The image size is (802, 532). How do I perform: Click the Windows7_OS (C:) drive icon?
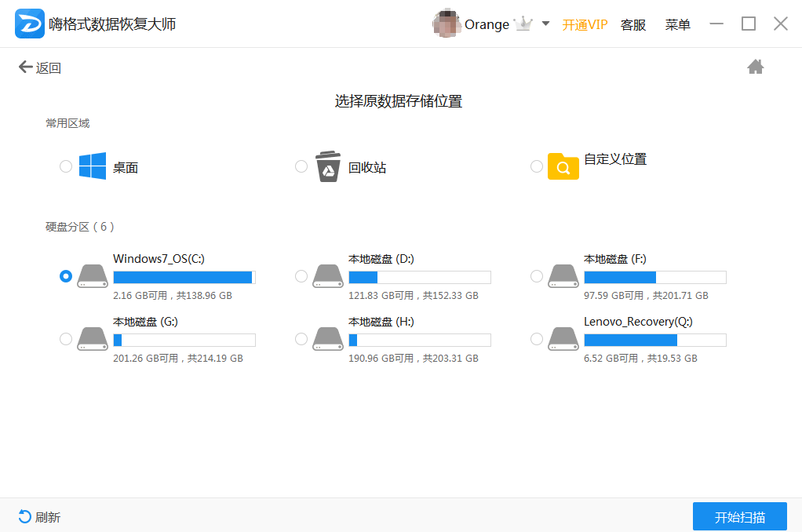coord(93,275)
